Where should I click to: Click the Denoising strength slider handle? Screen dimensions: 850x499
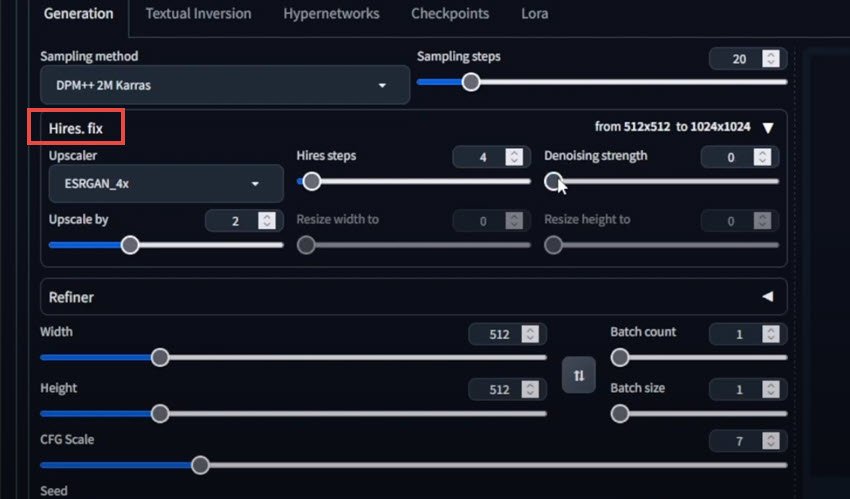pyautogui.click(x=553, y=182)
